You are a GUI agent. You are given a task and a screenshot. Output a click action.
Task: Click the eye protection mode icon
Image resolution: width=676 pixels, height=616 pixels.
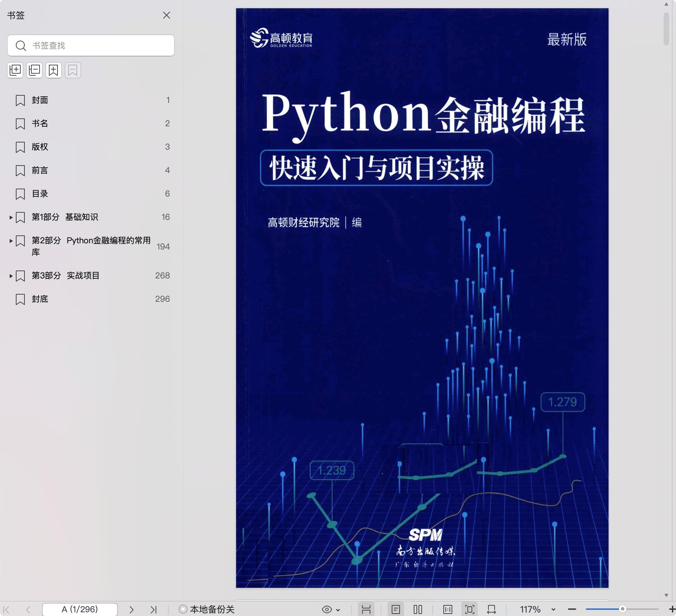coord(327,609)
